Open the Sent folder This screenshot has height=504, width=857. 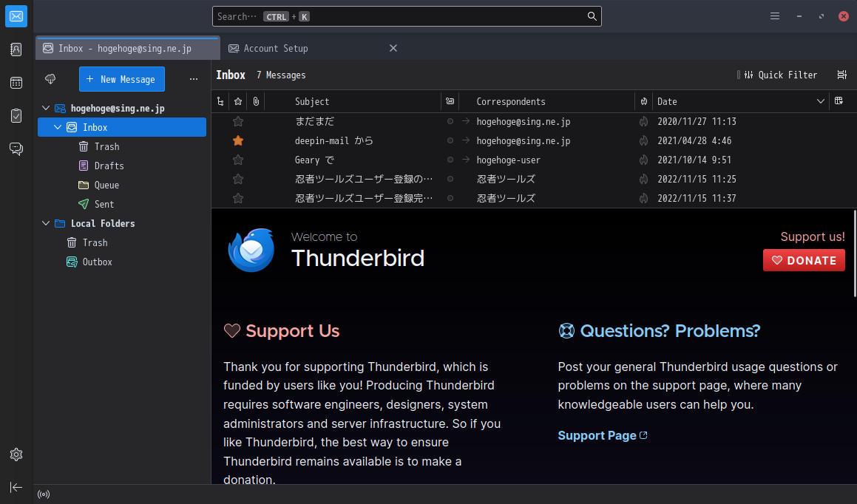(122, 204)
